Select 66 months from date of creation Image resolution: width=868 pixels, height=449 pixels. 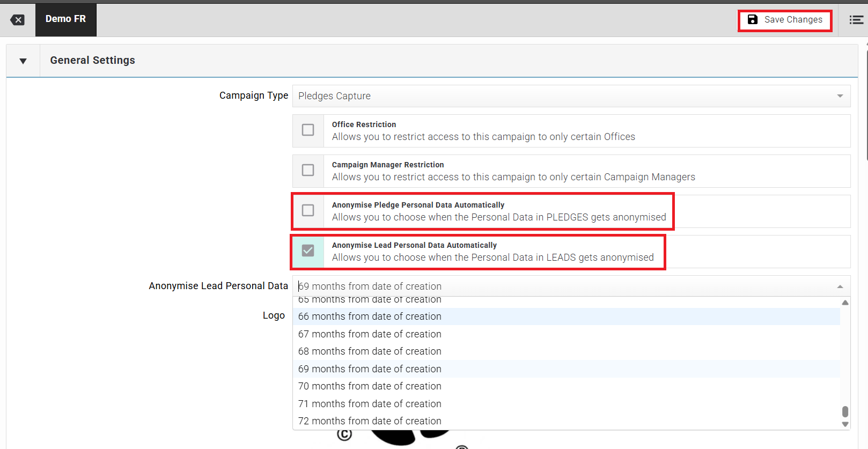tap(370, 316)
